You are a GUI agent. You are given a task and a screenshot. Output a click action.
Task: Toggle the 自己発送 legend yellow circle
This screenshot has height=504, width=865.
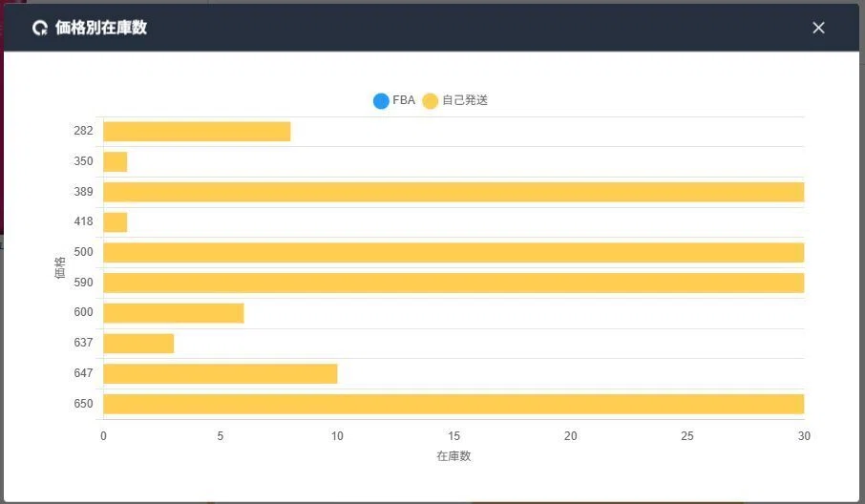(431, 101)
